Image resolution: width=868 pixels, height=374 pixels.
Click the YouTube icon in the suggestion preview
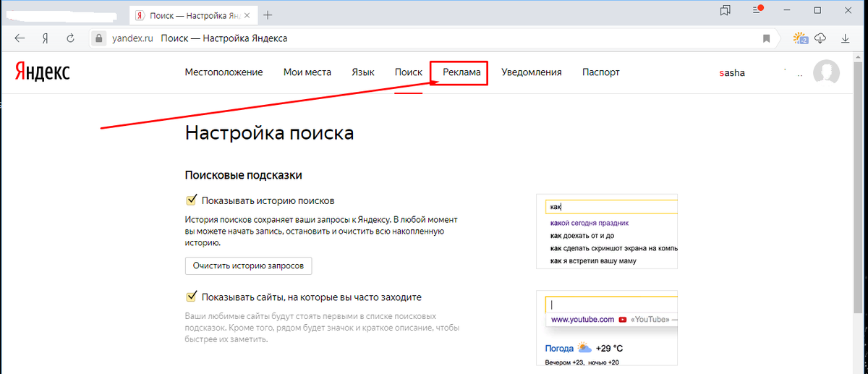(x=622, y=319)
